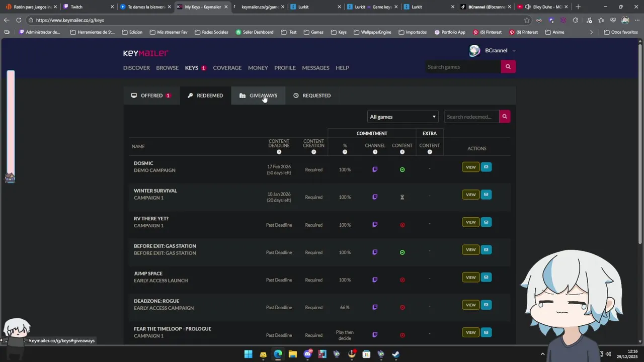Open help tooltip under Content Deadline header

pyautogui.click(x=279, y=152)
